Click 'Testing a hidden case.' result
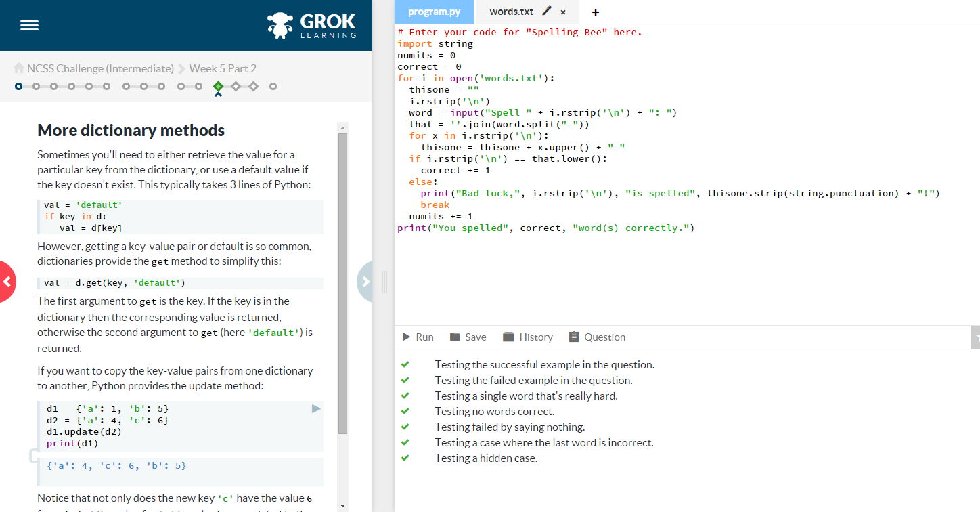 coord(486,458)
